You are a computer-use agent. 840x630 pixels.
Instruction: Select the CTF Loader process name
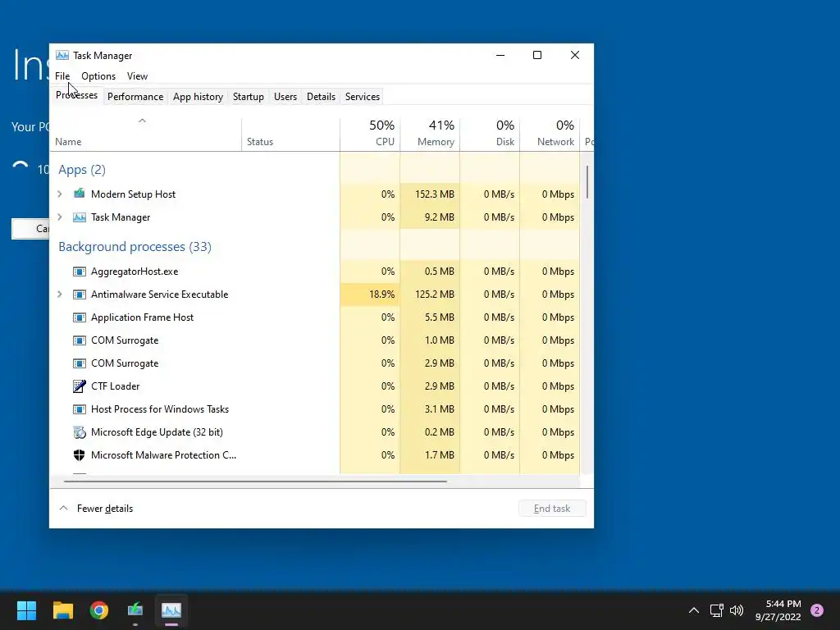(115, 386)
